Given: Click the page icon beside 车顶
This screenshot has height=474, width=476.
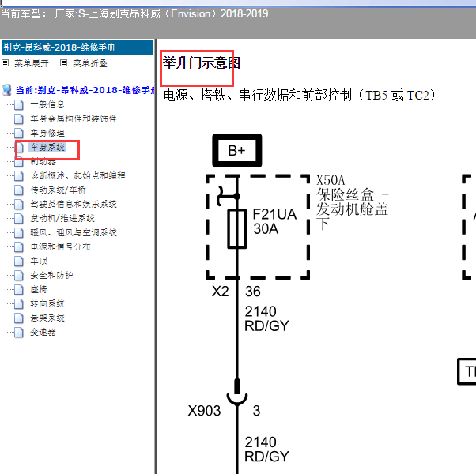Looking at the screenshot, I should [x=19, y=261].
